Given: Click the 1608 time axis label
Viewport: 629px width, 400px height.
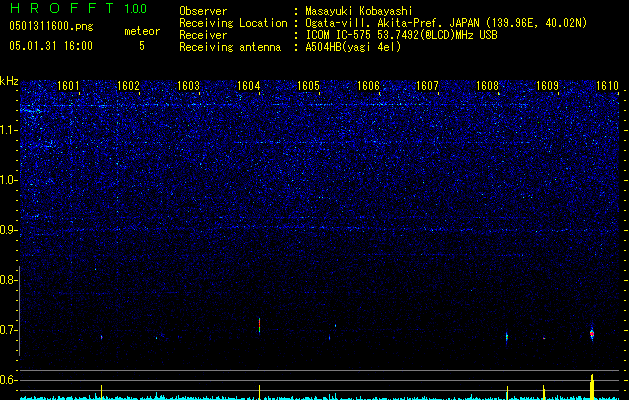Looking at the screenshot, I should (487, 85).
